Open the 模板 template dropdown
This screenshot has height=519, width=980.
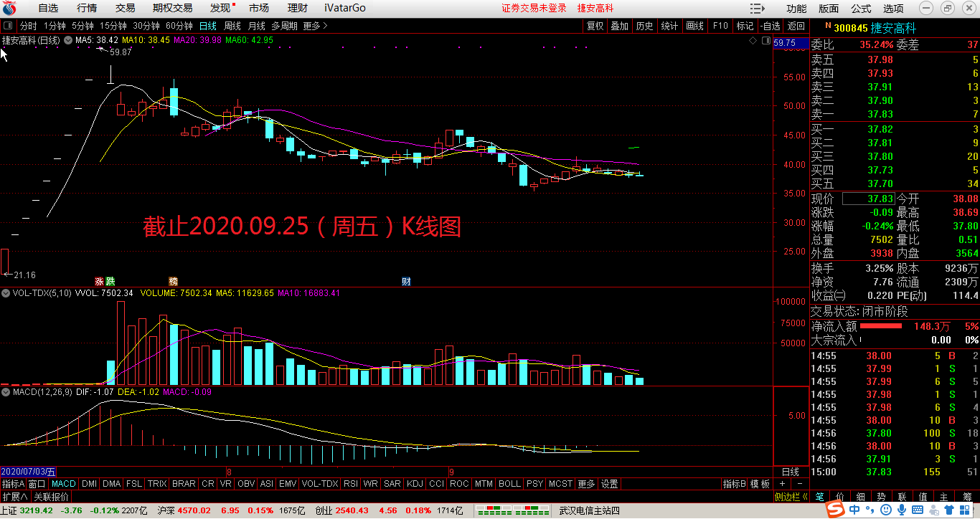pyautogui.click(x=760, y=484)
